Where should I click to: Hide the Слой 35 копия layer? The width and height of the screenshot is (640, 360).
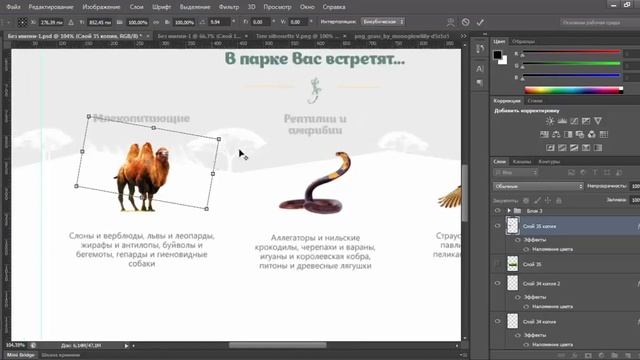coord(498,226)
